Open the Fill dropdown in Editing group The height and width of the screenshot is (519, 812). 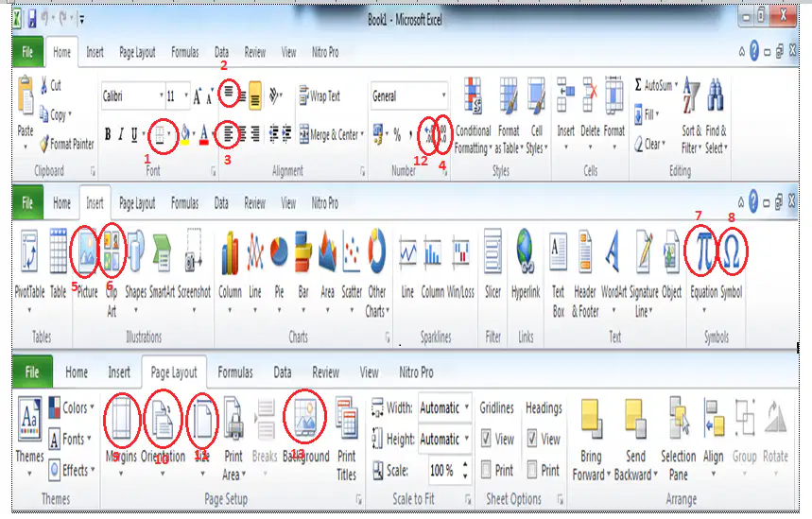point(648,114)
